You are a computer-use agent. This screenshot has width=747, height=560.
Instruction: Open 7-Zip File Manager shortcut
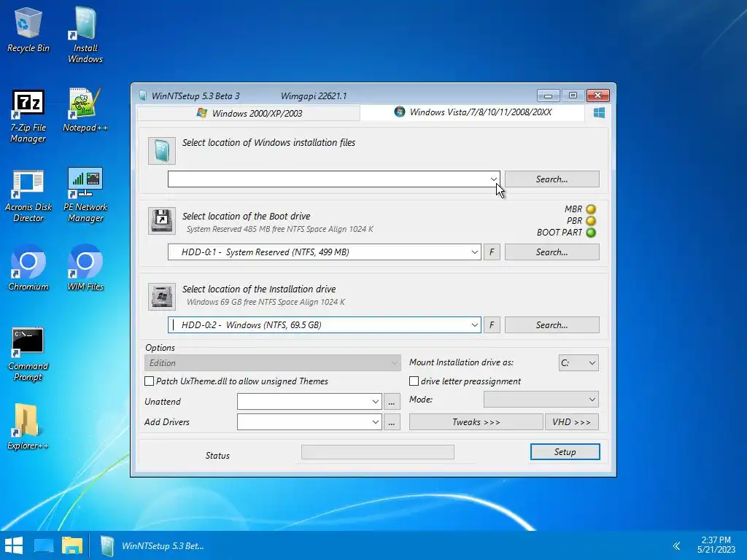28,116
